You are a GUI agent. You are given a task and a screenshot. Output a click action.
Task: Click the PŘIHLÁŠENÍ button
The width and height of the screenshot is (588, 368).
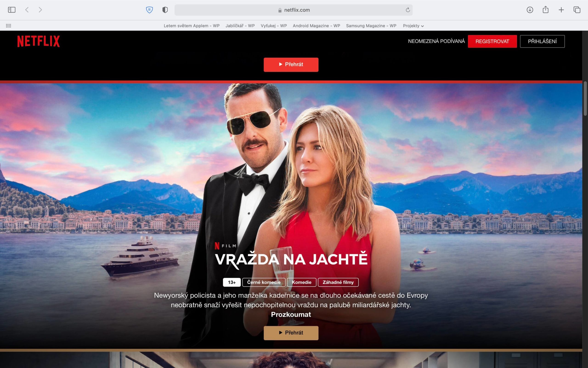click(542, 41)
